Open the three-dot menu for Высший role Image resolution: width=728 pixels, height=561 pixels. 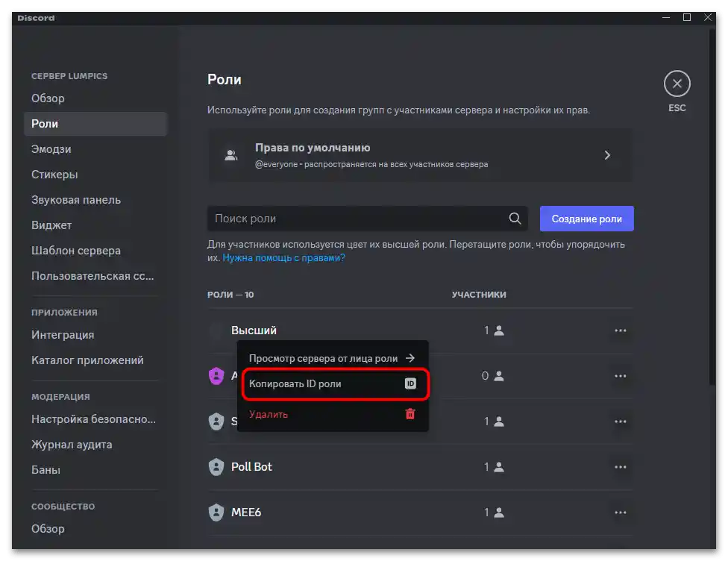(621, 330)
